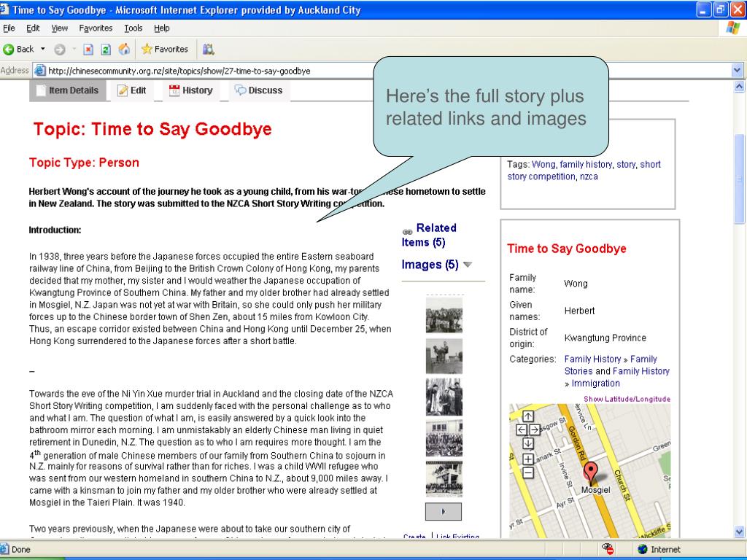747x560 pixels.
Task: Click the 'Topic: Time to Say Goodbye' heading
Action: pyautogui.click(x=152, y=129)
